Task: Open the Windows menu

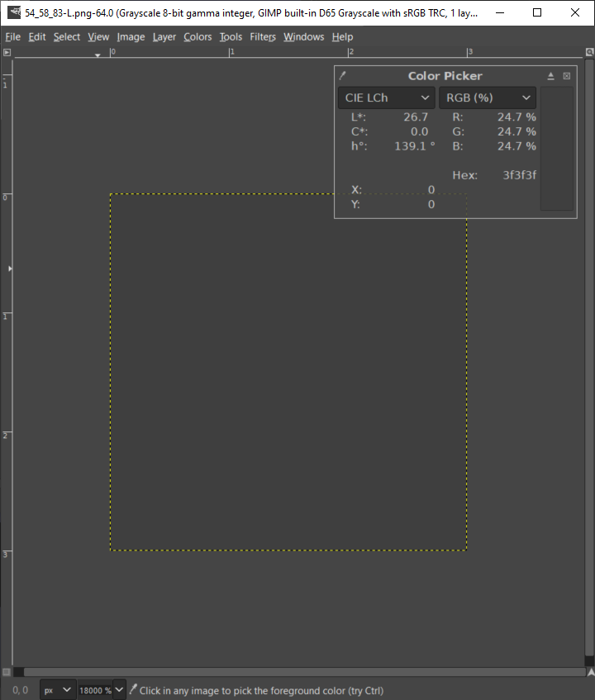Action: click(304, 37)
